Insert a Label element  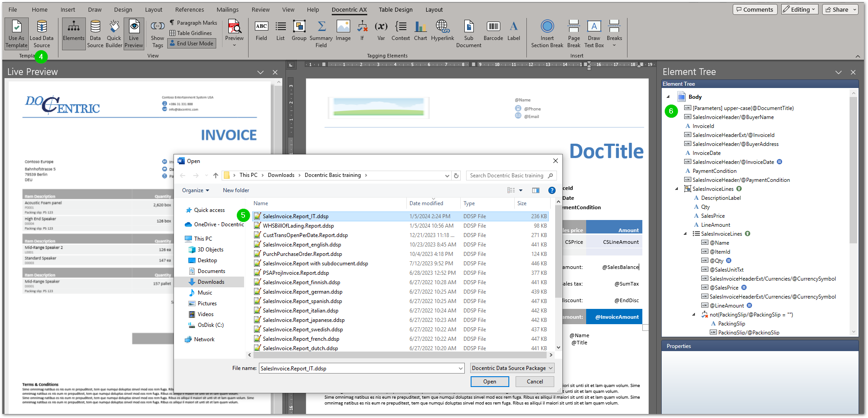coord(514,31)
